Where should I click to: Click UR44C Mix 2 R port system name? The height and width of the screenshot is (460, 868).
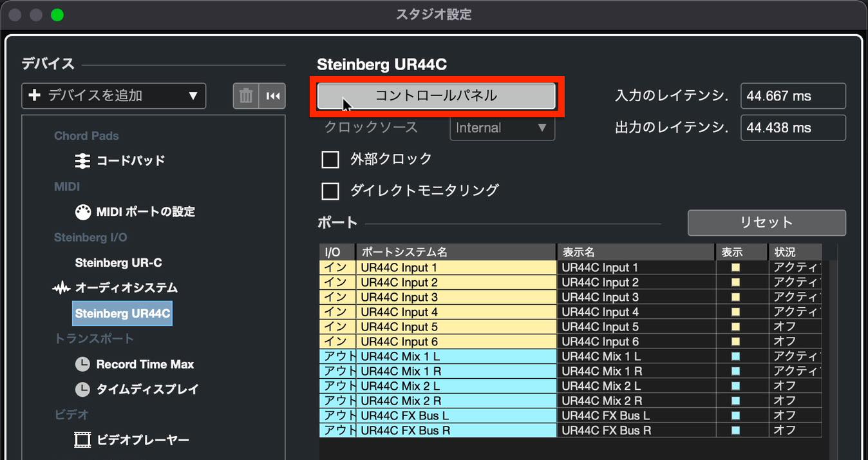(x=456, y=401)
